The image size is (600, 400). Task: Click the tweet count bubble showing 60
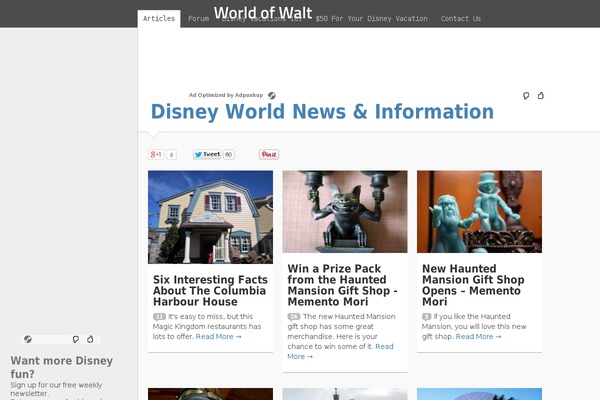228,154
